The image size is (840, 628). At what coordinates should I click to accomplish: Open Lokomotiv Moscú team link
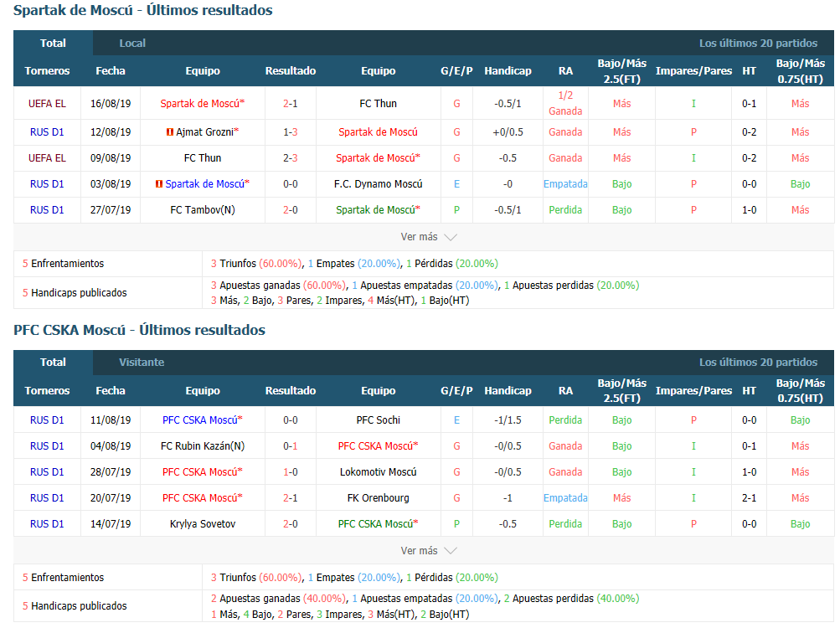pos(379,472)
